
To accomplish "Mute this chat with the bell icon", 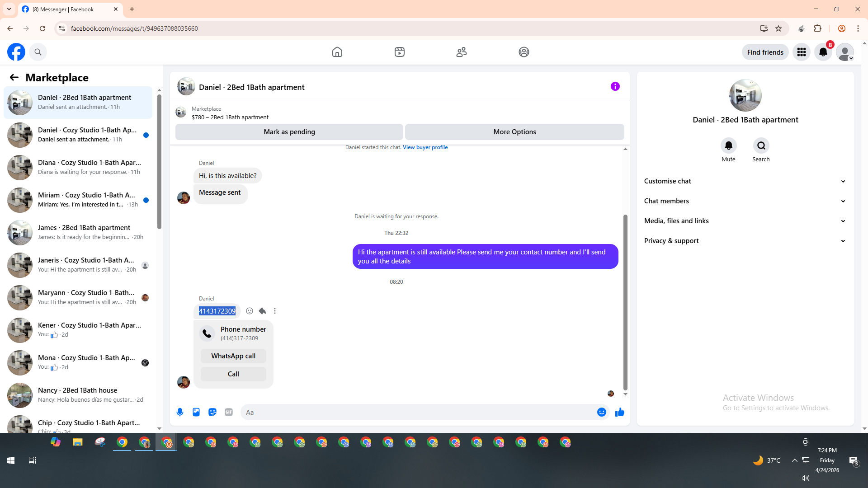I will (x=729, y=145).
